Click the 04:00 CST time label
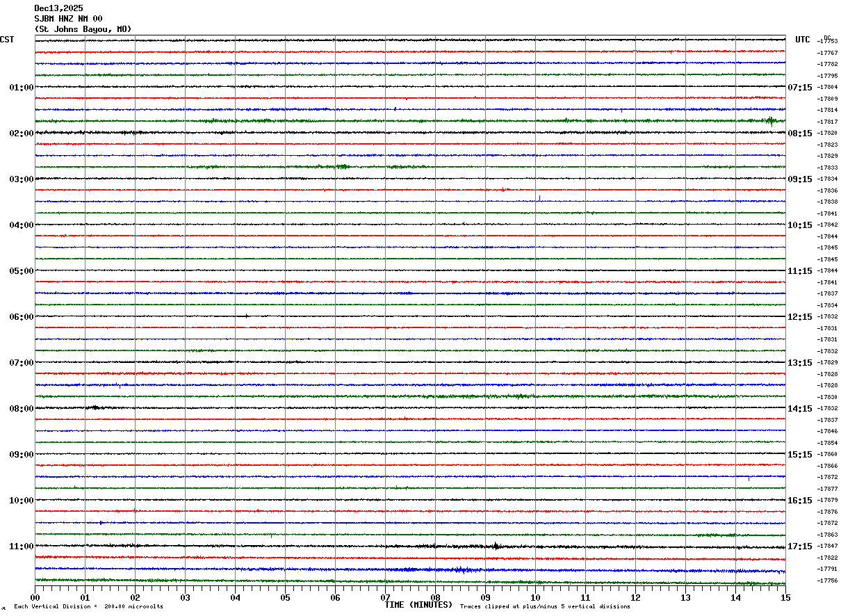This screenshot has height=616, width=841. [22, 225]
